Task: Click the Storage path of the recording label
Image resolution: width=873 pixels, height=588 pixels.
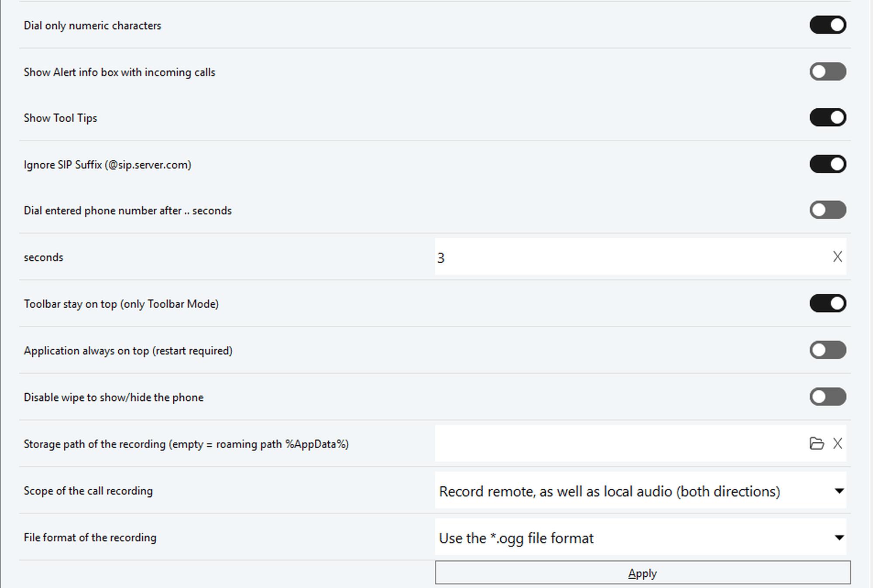Action: coord(186,444)
